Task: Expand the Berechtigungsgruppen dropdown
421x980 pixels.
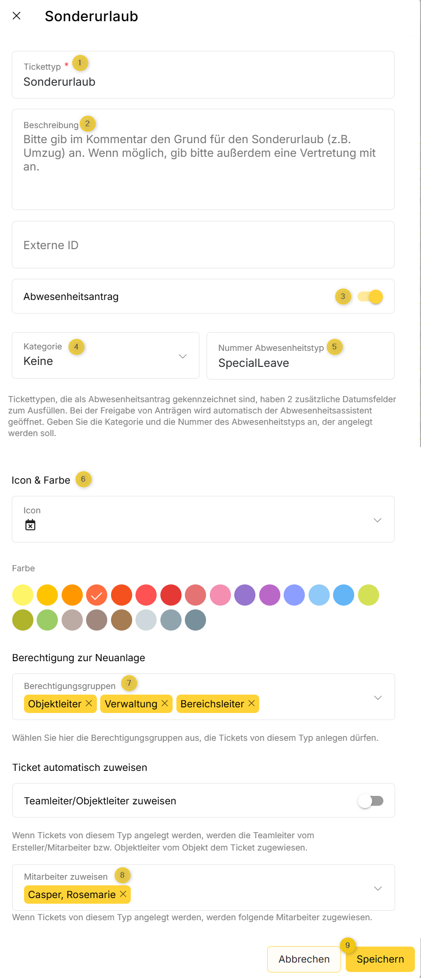Action: [x=378, y=697]
